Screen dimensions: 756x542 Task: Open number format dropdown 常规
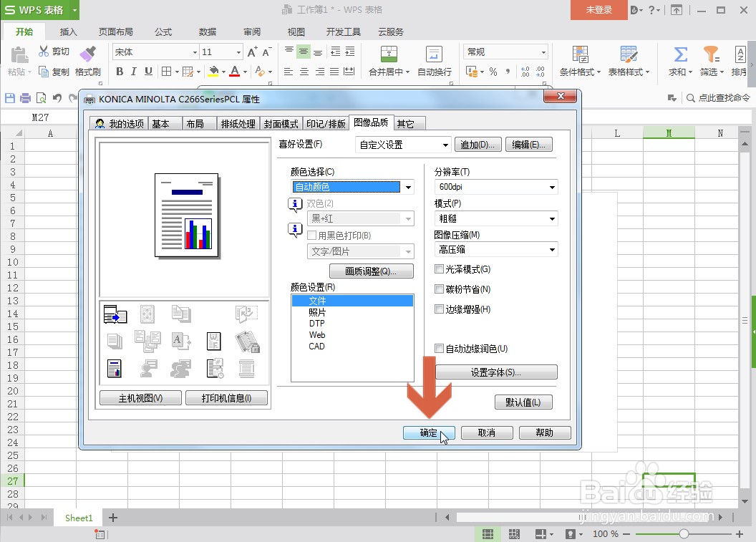click(543, 52)
